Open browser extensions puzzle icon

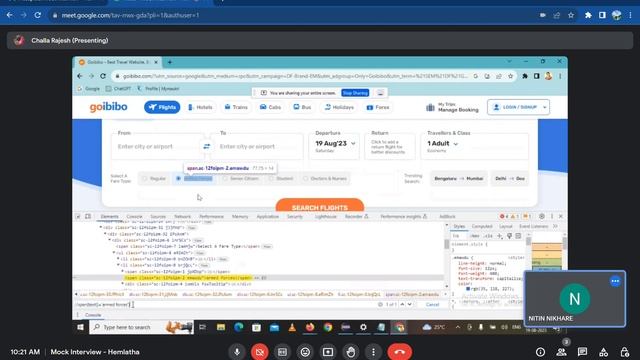click(x=588, y=15)
